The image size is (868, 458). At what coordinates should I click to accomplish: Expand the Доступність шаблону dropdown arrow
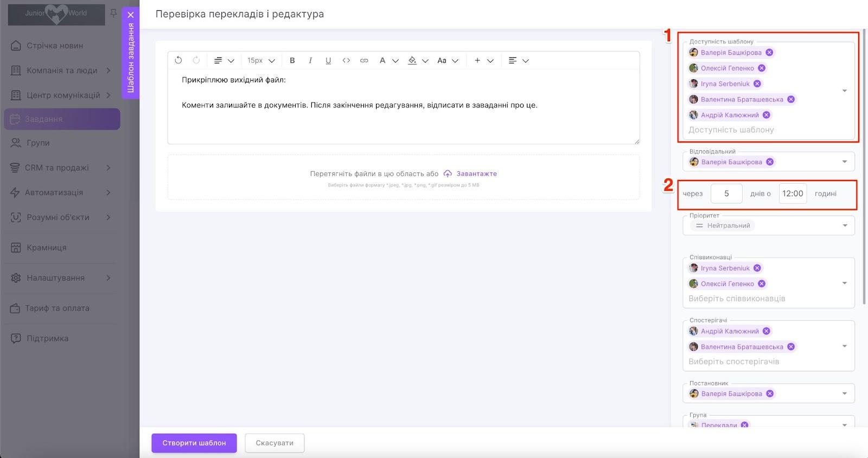click(845, 91)
